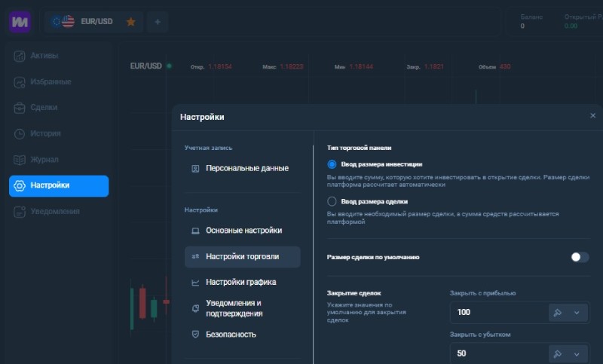Select the Ввод размера сделки radio option

332,201
